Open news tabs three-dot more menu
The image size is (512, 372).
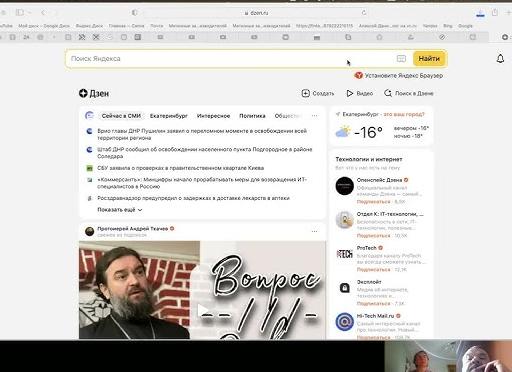[314, 116]
